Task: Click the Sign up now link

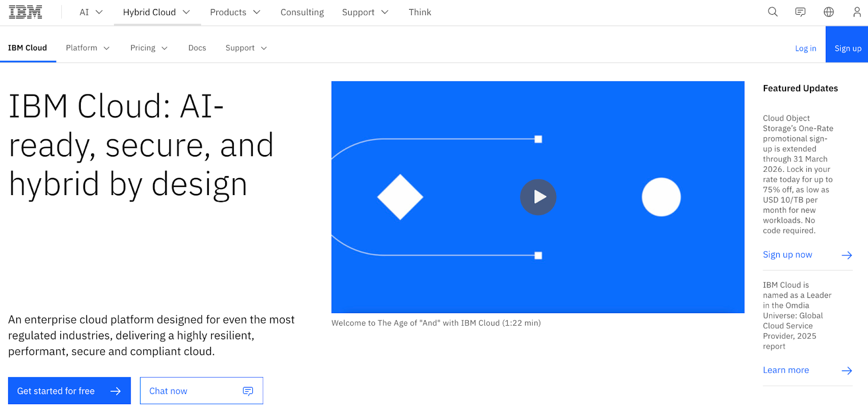Action: (787, 255)
